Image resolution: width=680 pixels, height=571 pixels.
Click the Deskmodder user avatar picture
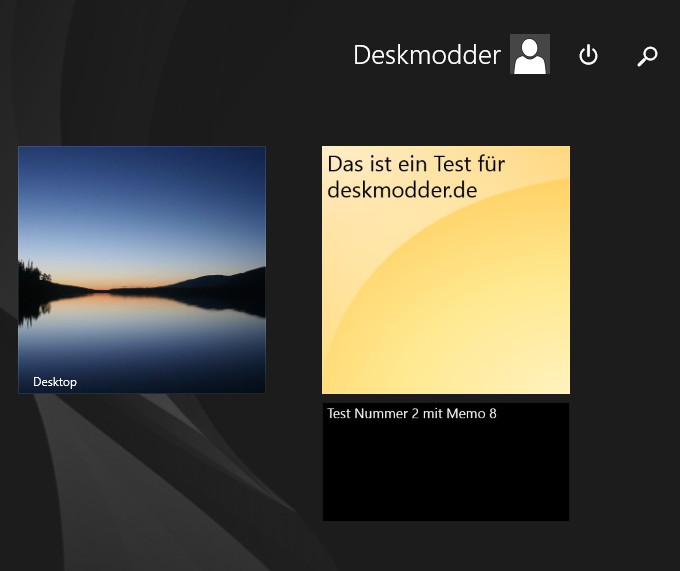click(x=530, y=54)
